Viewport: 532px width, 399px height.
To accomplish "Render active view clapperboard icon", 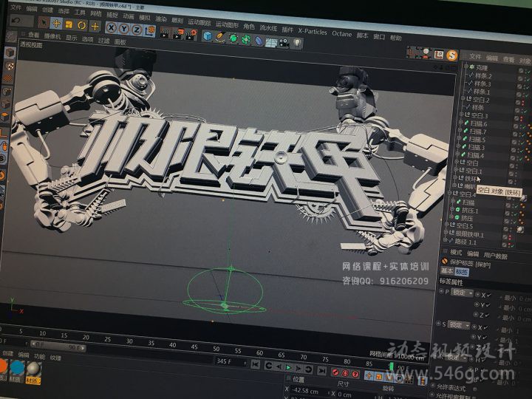I will tap(166, 33).
